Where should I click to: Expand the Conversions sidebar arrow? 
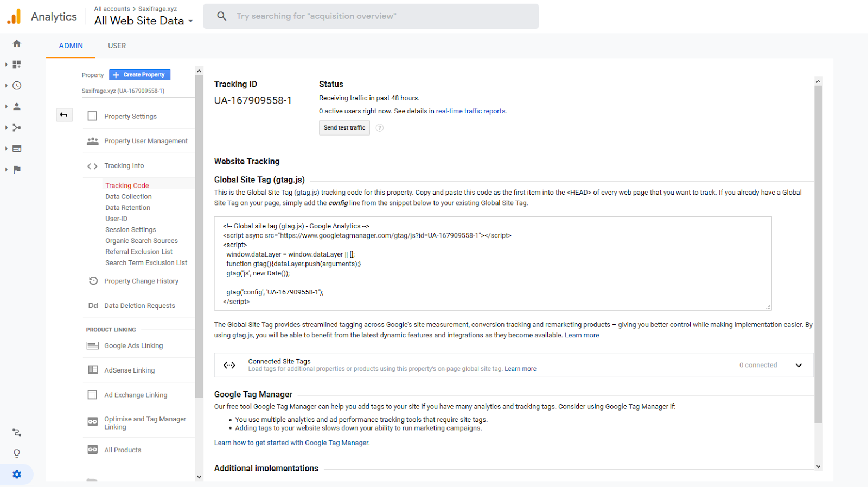coord(6,169)
